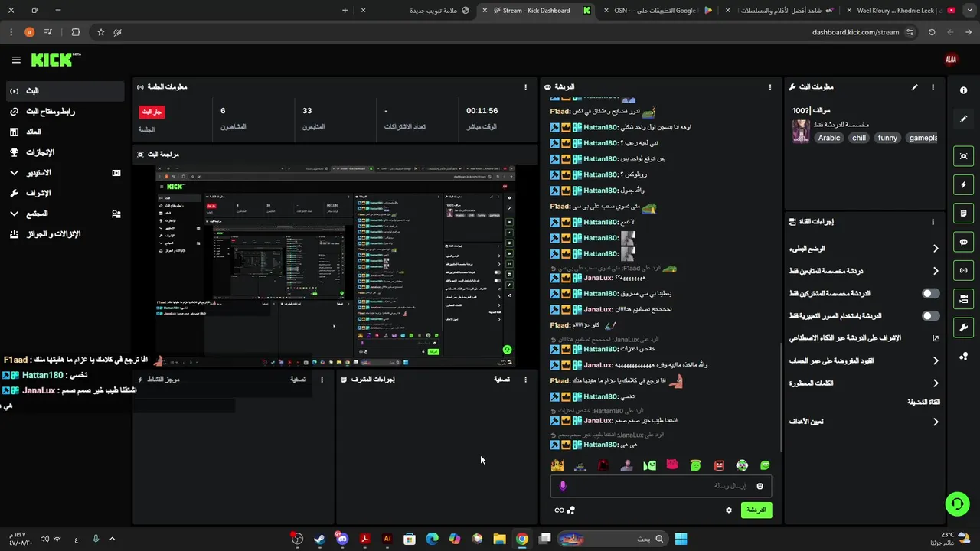
Task: Open the green headset support button
Action: pos(957,504)
